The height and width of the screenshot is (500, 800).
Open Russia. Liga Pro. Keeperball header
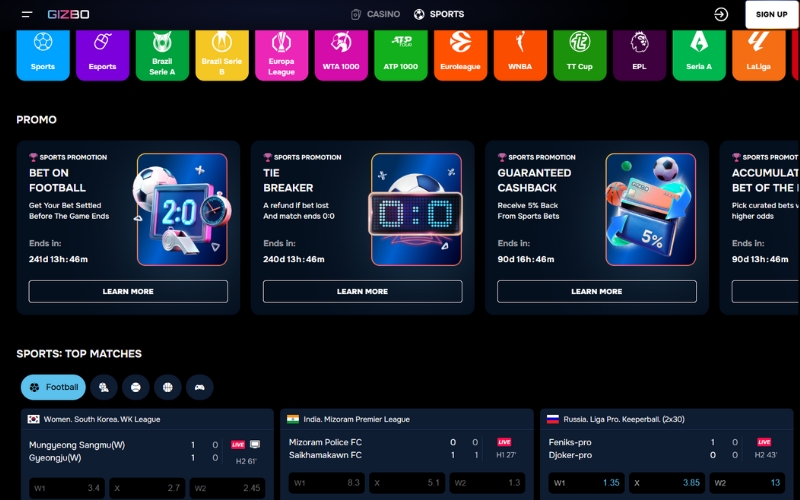667,419
